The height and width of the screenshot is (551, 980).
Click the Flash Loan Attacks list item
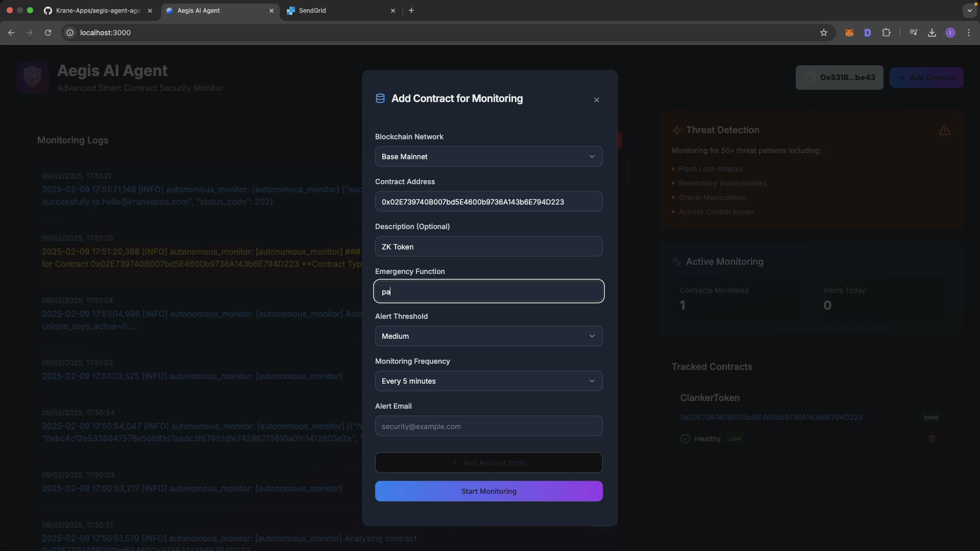710,169
